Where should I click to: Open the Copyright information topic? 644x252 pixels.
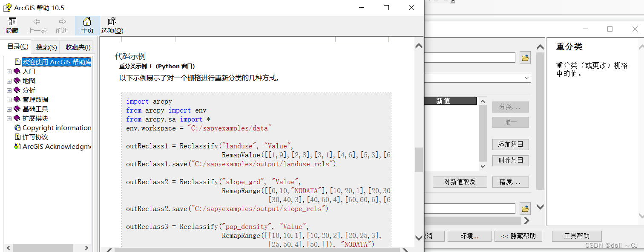point(57,127)
